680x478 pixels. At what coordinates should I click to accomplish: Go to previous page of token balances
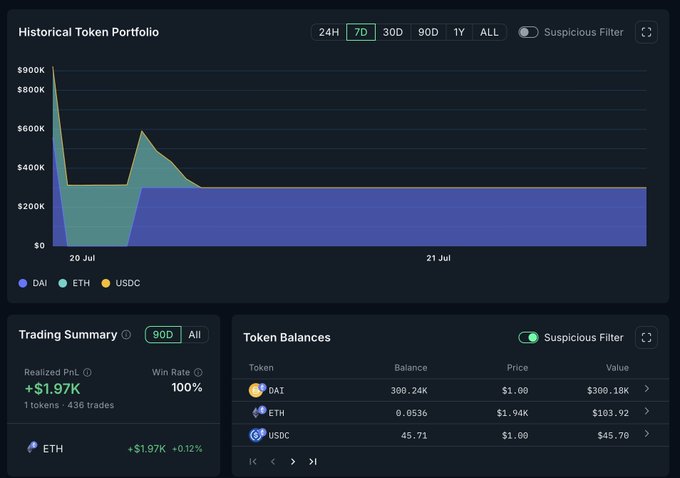(273, 462)
